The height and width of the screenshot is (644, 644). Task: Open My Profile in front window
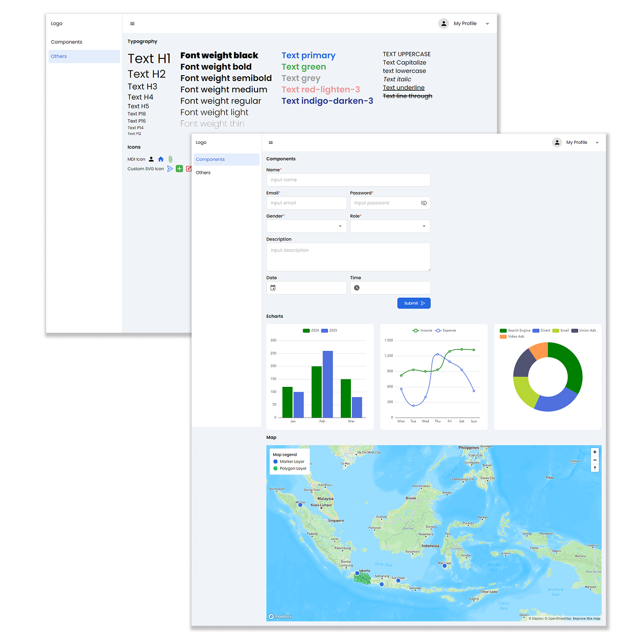click(577, 143)
